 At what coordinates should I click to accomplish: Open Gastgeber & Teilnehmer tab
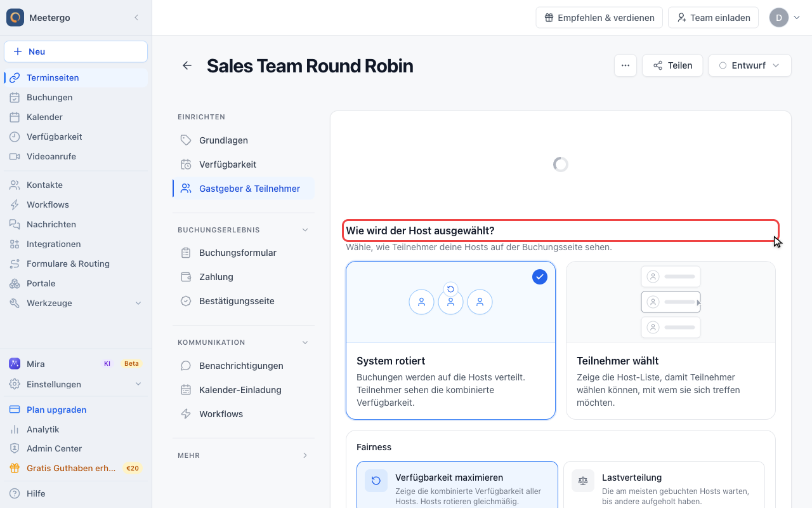tap(244, 189)
